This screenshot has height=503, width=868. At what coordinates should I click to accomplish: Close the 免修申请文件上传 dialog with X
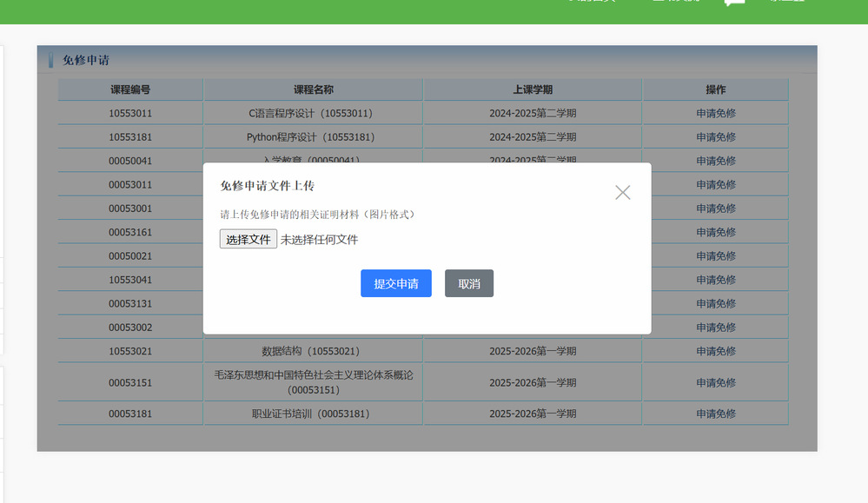pos(622,193)
